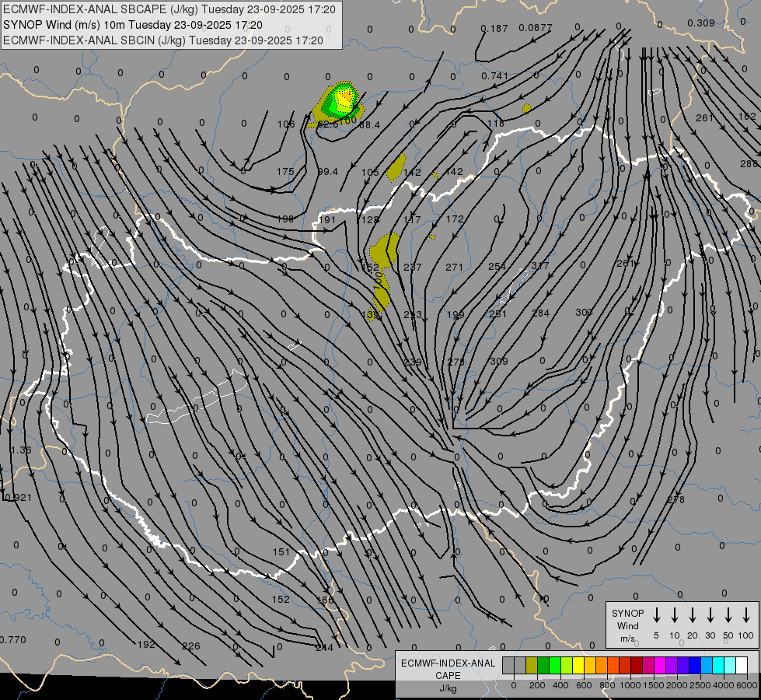The height and width of the screenshot is (700, 761).
Task: Click the ECMWF-INDEX-ANAL CAPE legend label
Action: coord(448,675)
